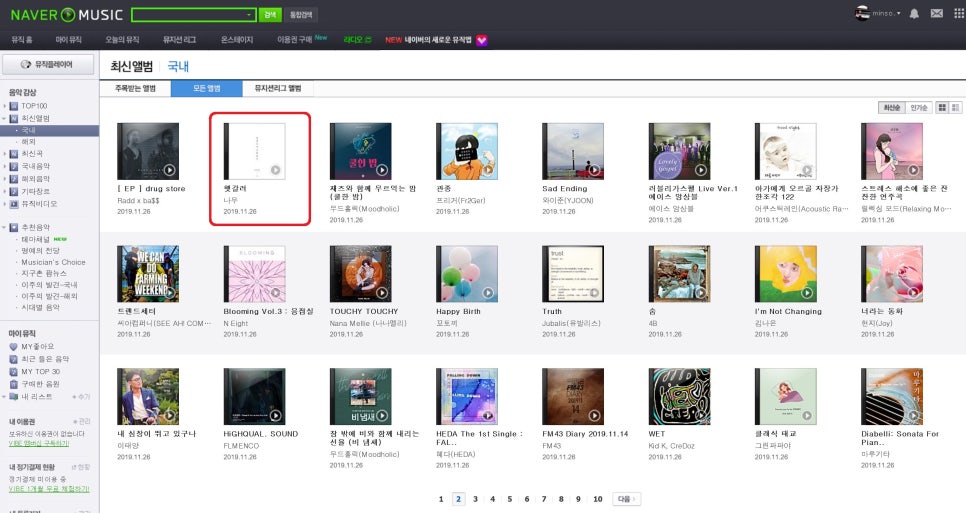Collapse the 내 리스트 section

click(4, 397)
